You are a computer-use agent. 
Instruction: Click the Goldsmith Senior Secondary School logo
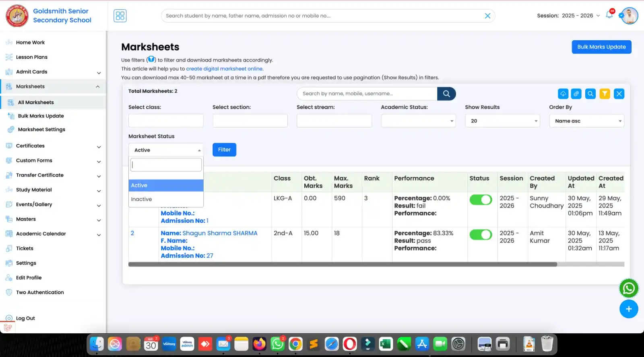pos(17,16)
